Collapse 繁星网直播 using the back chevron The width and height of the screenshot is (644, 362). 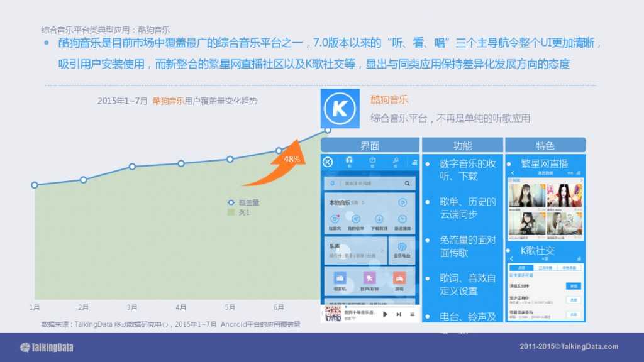coord(513,172)
